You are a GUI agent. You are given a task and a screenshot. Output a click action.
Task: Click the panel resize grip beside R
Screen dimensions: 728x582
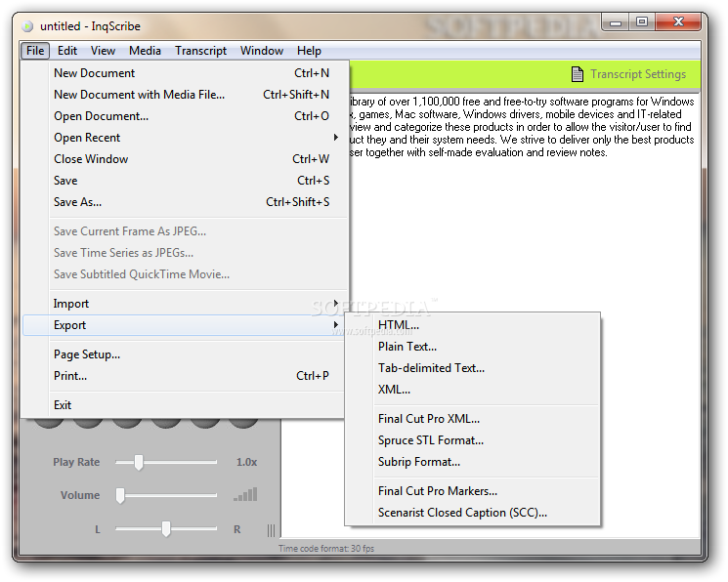271,530
